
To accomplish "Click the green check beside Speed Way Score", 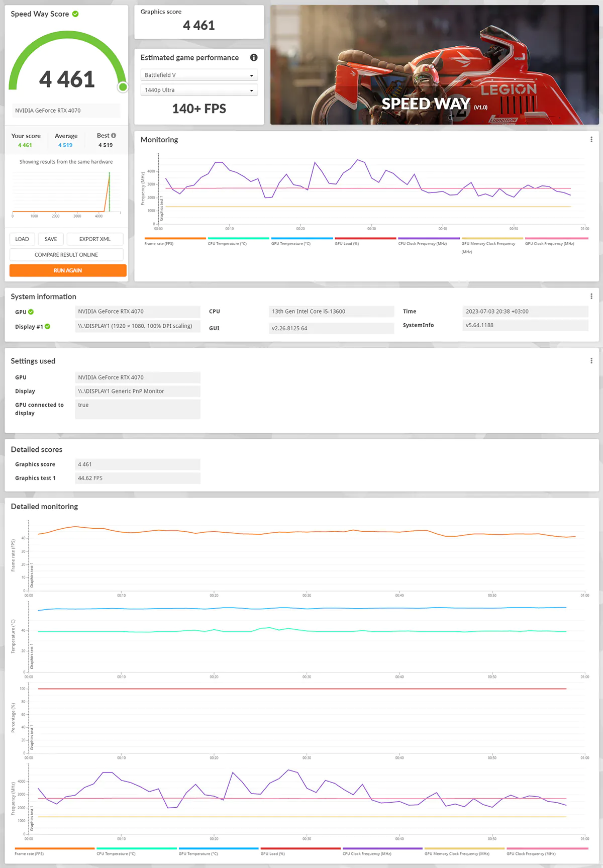I will pos(75,14).
